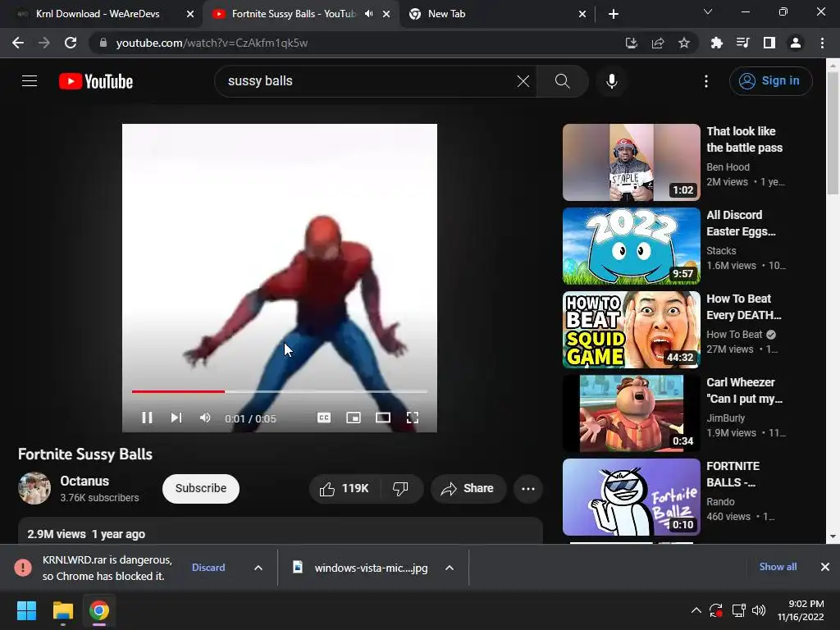
Task: Start voice search with microphone icon
Action: tap(611, 81)
